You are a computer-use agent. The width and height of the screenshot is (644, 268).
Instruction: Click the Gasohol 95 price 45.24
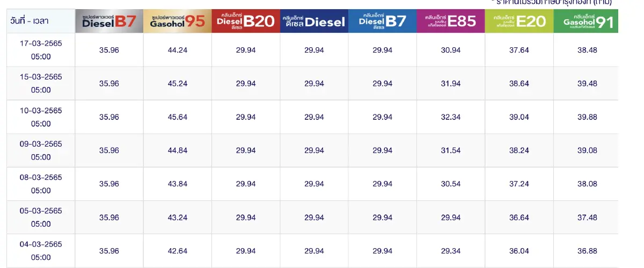[x=178, y=83]
